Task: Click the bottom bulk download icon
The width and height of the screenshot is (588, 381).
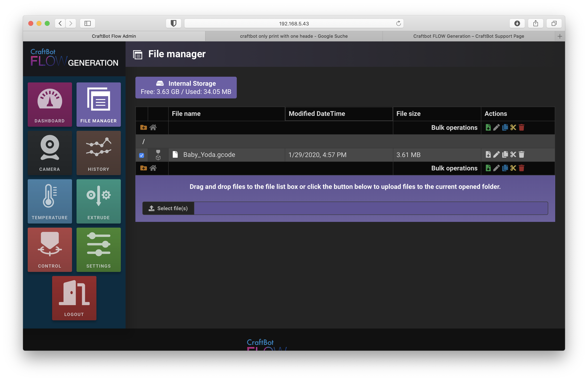Action: (488, 168)
